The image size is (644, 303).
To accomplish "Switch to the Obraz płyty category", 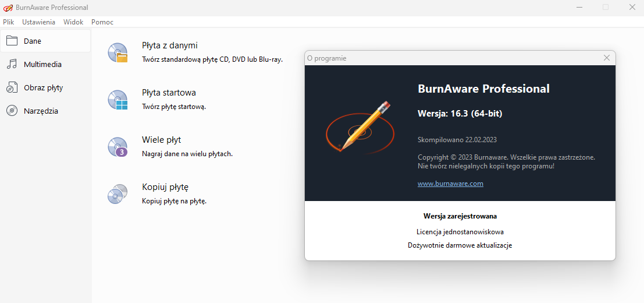I will point(45,87).
